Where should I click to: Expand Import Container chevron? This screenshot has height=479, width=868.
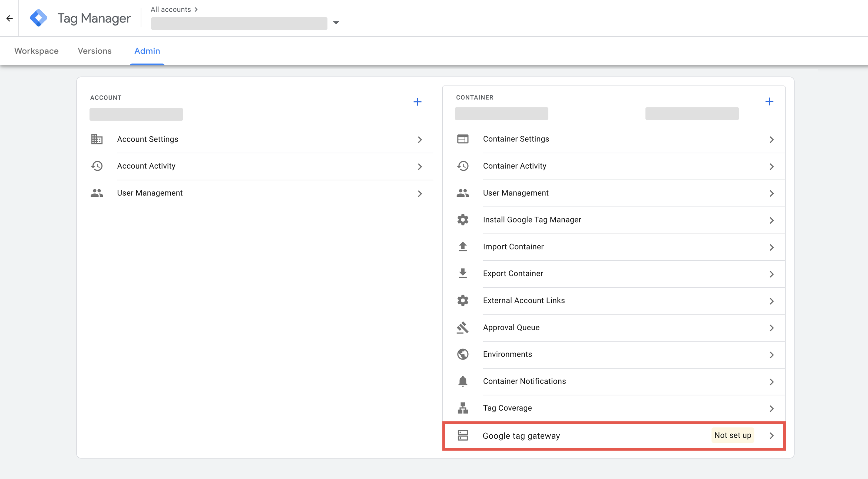pos(772,247)
